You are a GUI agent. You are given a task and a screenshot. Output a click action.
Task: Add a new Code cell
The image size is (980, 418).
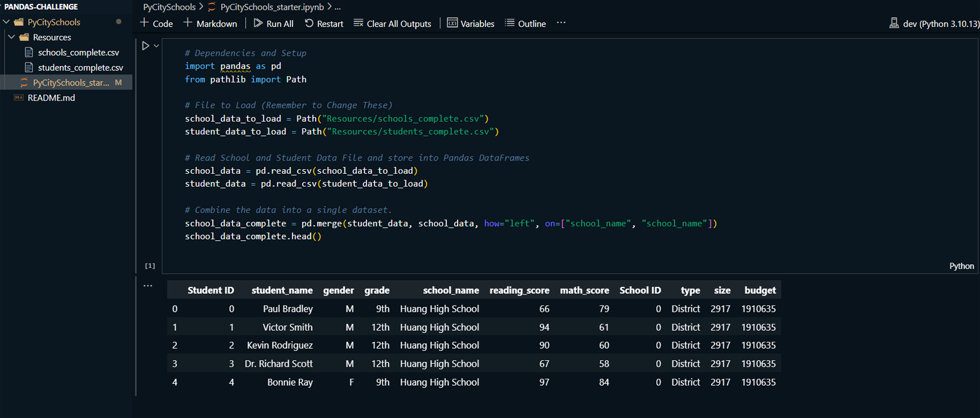coord(156,24)
